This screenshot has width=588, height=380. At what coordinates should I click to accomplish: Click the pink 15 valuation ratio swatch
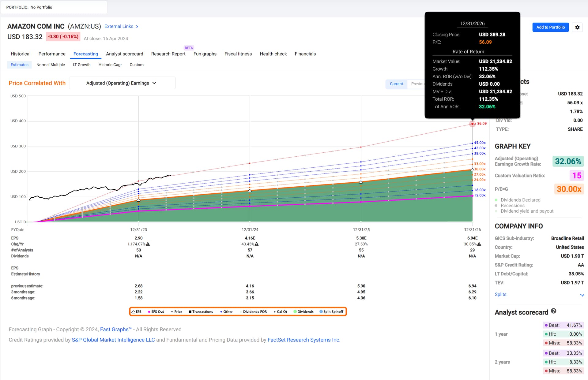tap(577, 175)
